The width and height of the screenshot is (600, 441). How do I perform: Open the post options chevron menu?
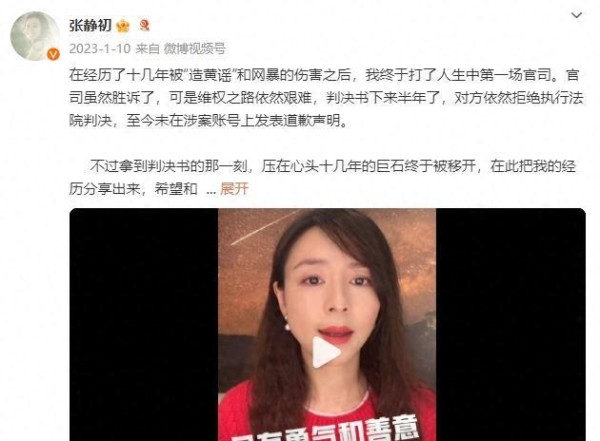pyautogui.click(x=576, y=15)
